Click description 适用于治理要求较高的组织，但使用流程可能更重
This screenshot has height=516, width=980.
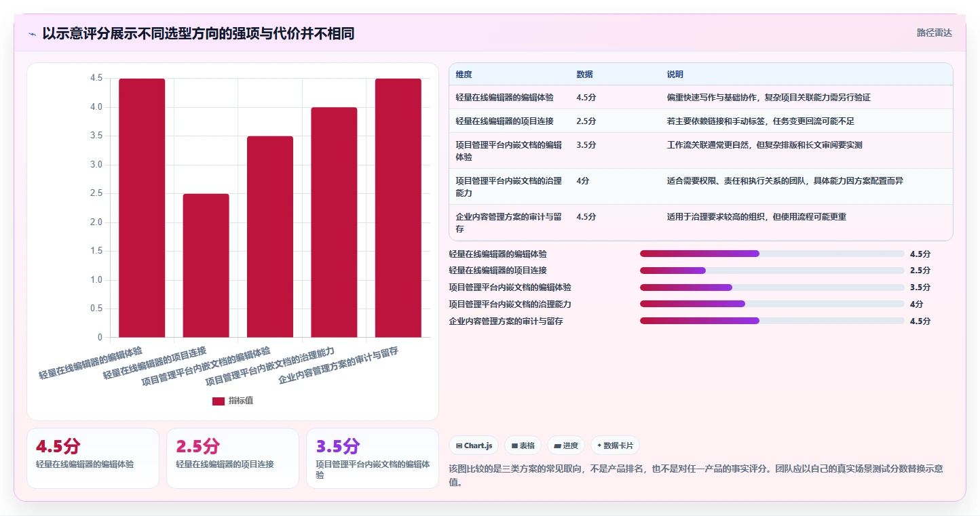[x=756, y=217]
